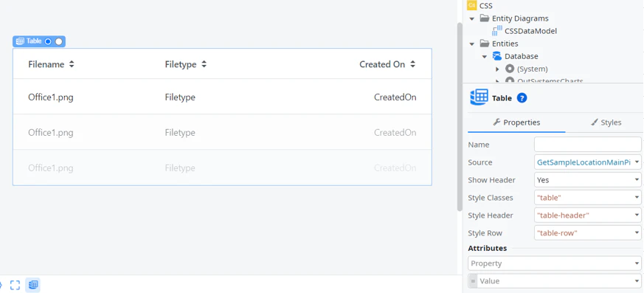Switch to the Styles tab
Viewport: 644px width, 293px height.
pyautogui.click(x=606, y=123)
